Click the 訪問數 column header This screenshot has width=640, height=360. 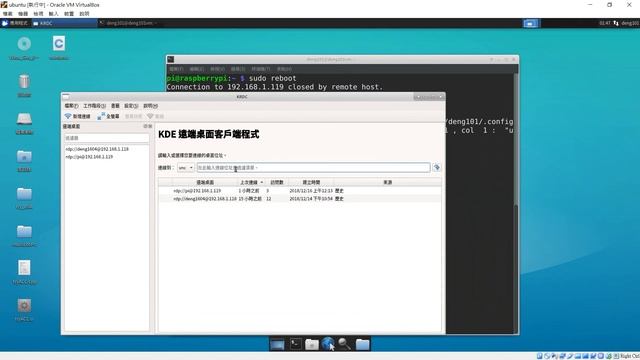277,182
